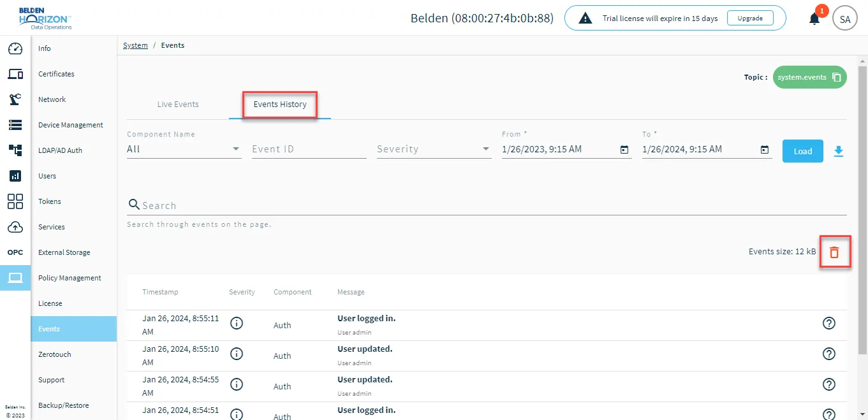Click the system.events topic chip
Screen dimensions: 868x420
pyautogui.click(x=810, y=77)
